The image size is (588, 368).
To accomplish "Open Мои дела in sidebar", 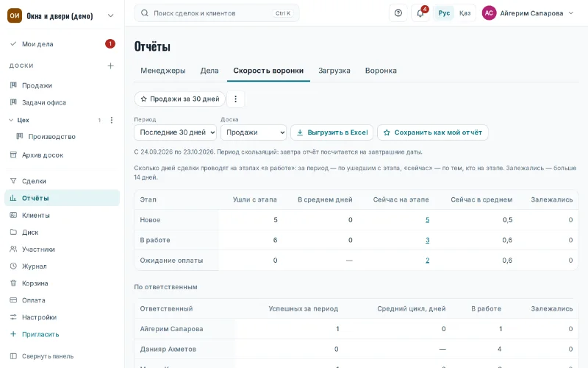I will click(62, 44).
